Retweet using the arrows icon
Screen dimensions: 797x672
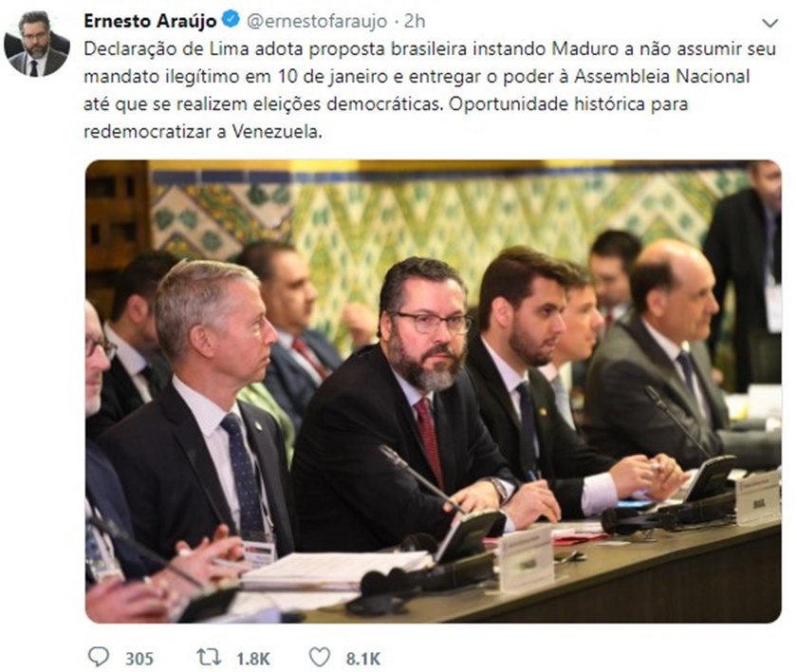click(209, 657)
